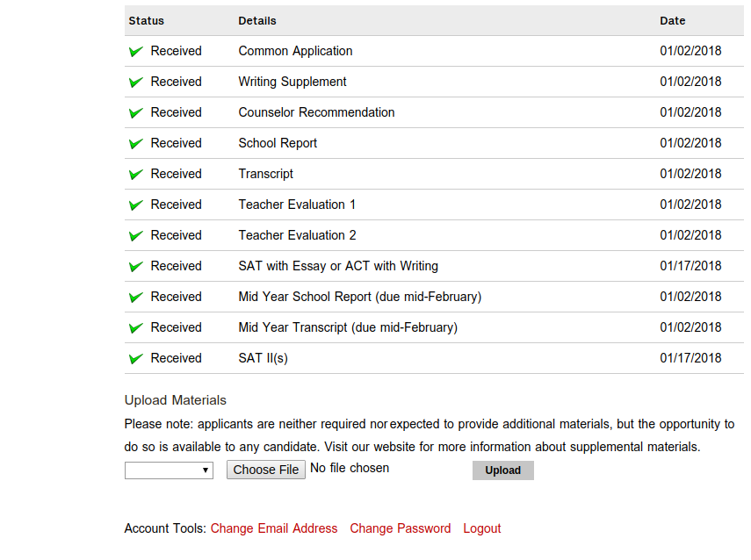This screenshot has height=560, width=751.
Task: Click the Details column header
Action: [x=257, y=21]
